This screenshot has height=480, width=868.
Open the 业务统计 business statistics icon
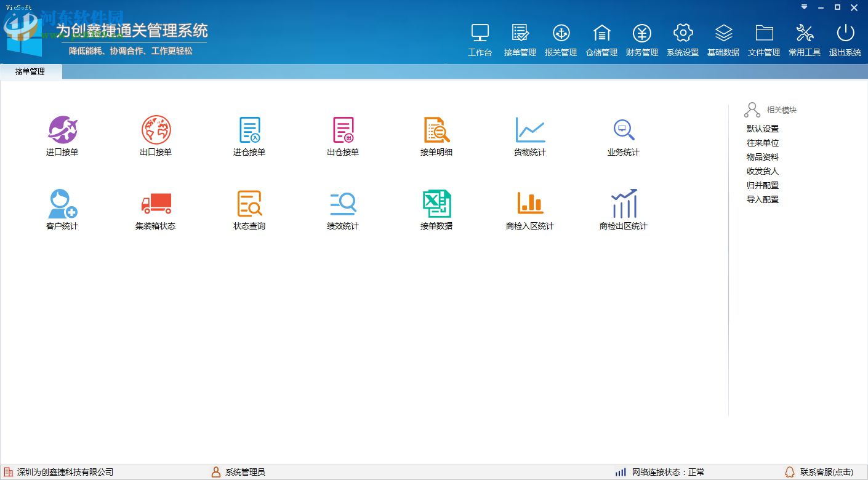click(x=624, y=129)
